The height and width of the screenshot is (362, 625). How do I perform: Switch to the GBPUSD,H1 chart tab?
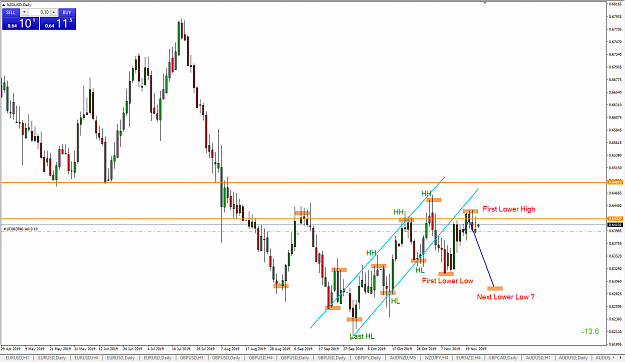(x=191, y=358)
